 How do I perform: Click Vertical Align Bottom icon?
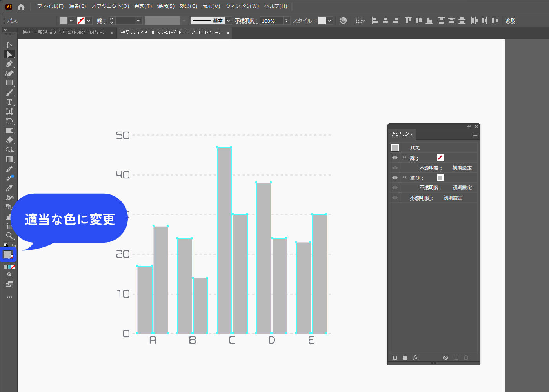point(429,20)
